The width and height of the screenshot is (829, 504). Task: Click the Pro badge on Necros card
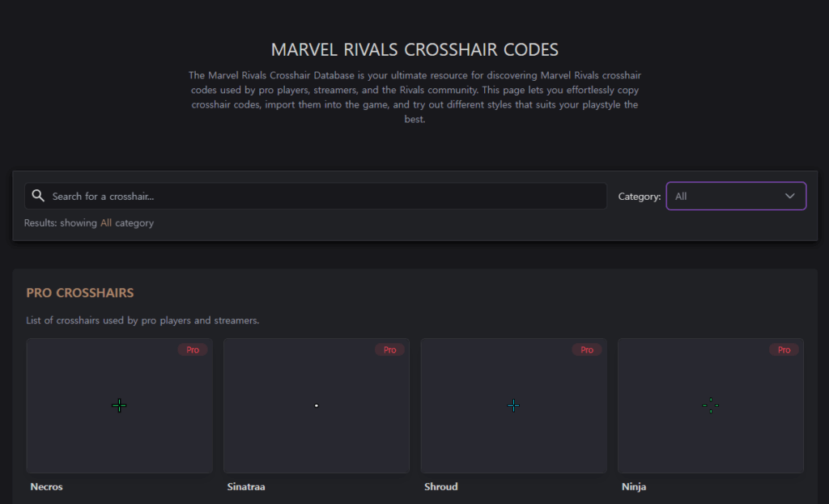coord(193,349)
